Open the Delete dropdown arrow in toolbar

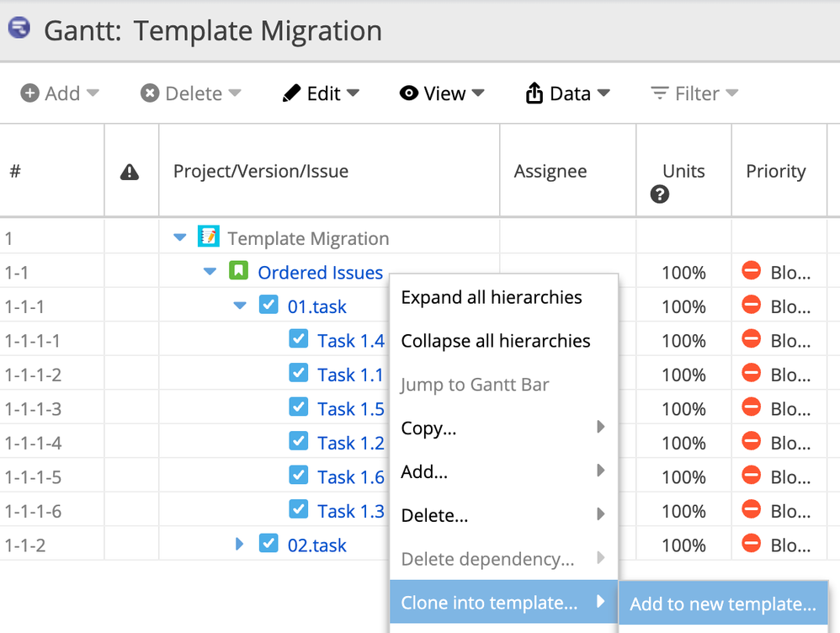click(x=235, y=93)
